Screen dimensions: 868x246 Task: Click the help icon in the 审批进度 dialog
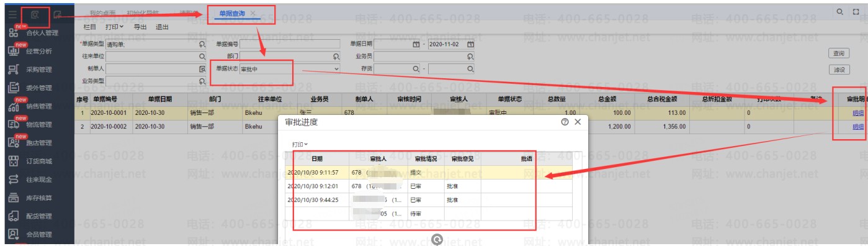click(x=565, y=122)
